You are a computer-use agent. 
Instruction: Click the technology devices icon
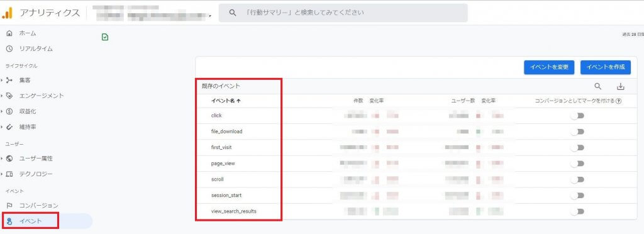(9, 174)
